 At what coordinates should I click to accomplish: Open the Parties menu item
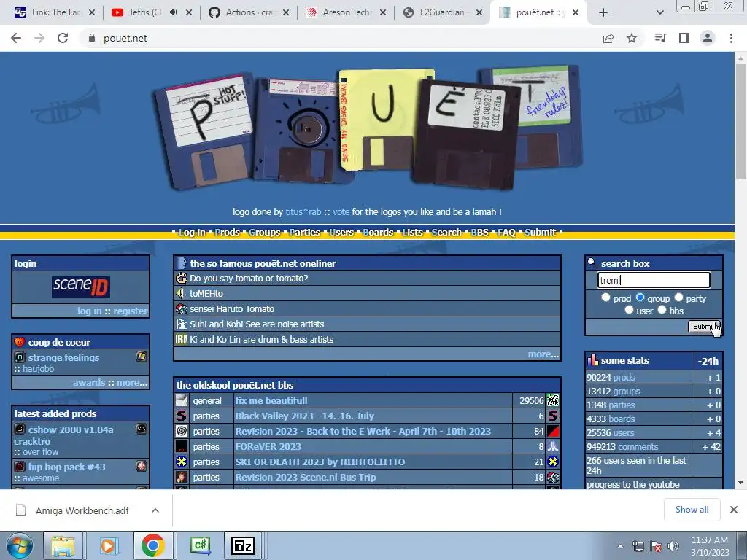304,233
